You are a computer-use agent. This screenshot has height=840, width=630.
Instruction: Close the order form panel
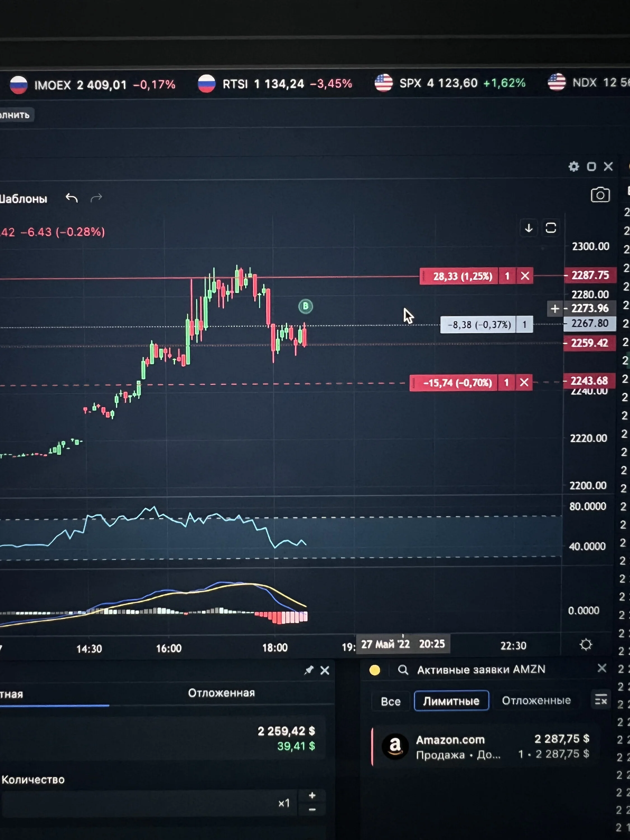coord(325,670)
